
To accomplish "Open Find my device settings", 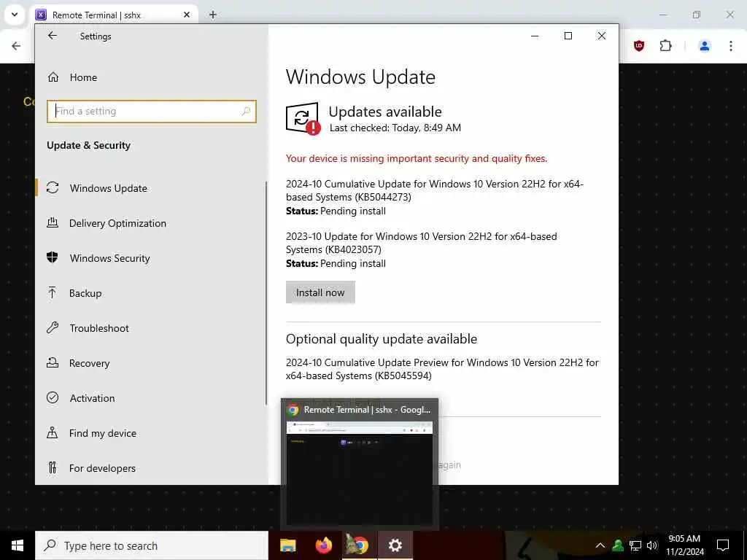I will [x=102, y=433].
